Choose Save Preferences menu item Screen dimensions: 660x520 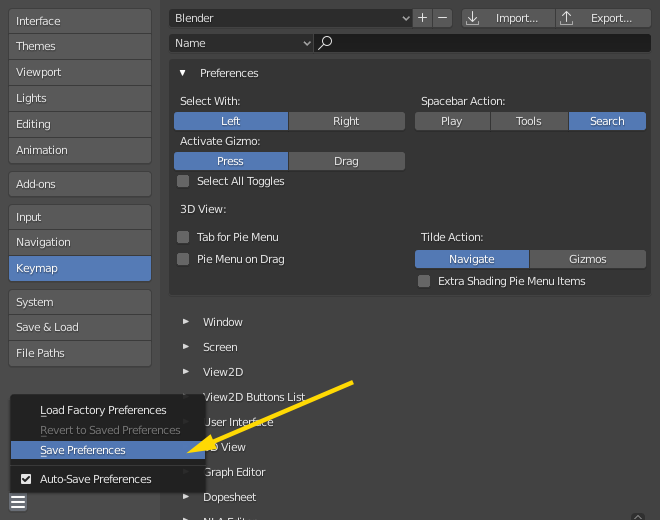pyautogui.click(x=108, y=450)
